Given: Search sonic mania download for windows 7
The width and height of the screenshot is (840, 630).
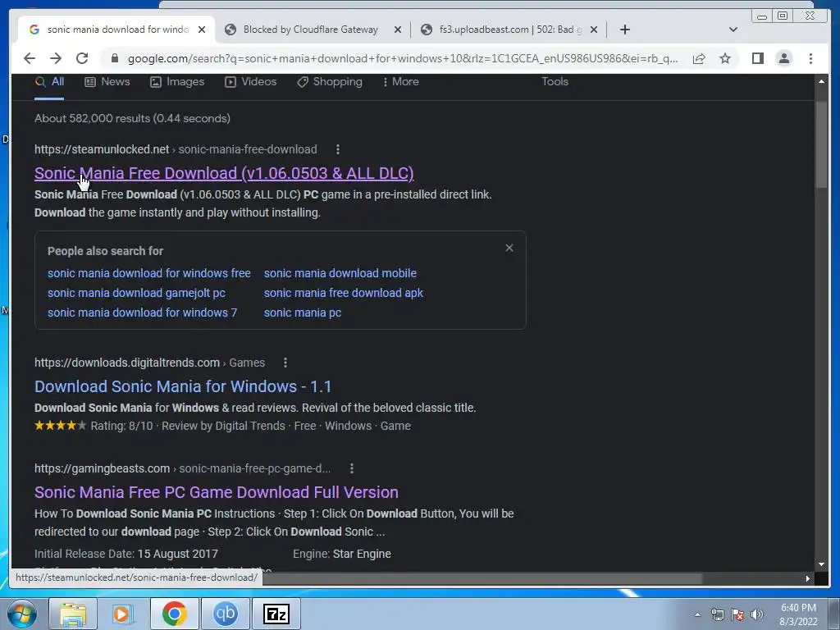Looking at the screenshot, I should [142, 313].
